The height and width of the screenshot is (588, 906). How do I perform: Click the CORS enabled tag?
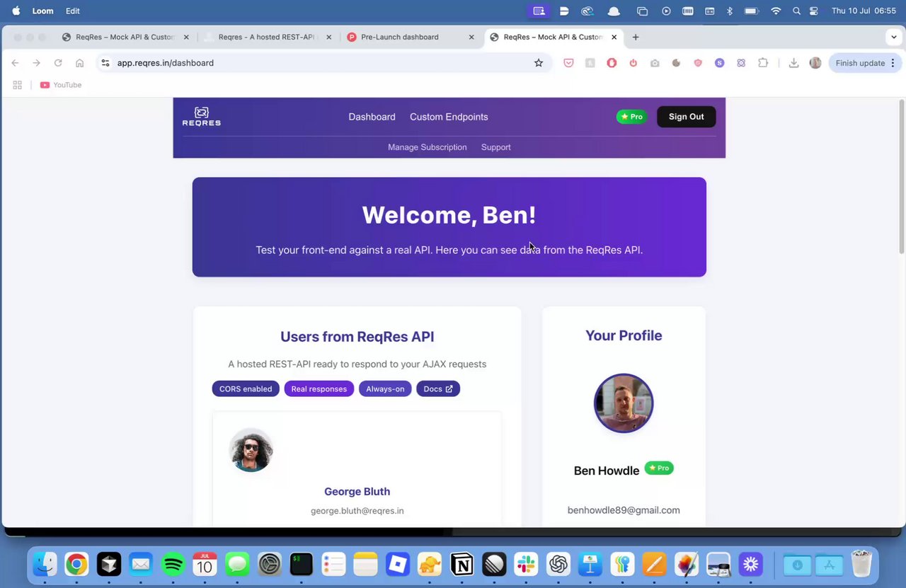(x=246, y=388)
